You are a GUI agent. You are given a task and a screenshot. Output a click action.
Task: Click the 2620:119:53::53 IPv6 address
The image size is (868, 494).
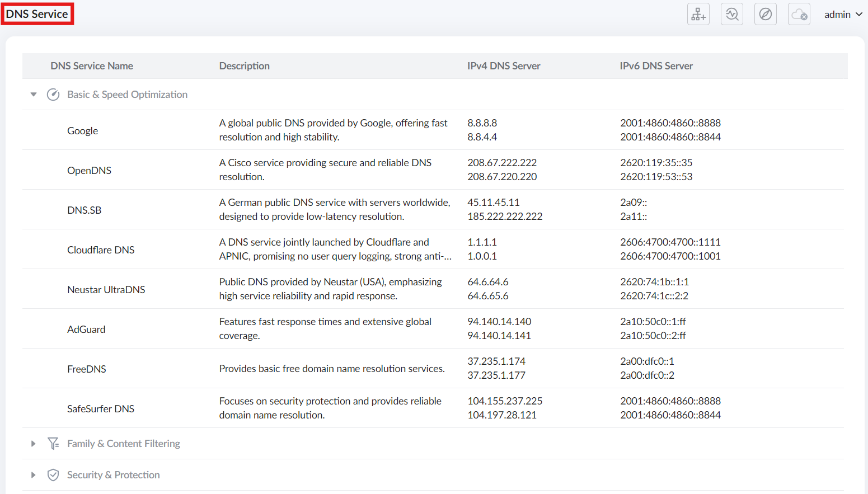(656, 177)
